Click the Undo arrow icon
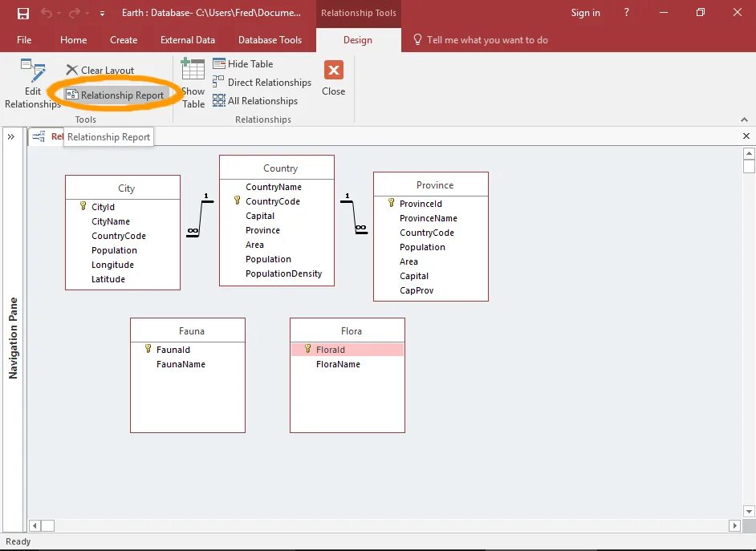Image resolution: width=756 pixels, height=551 pixels. (47, 13)
